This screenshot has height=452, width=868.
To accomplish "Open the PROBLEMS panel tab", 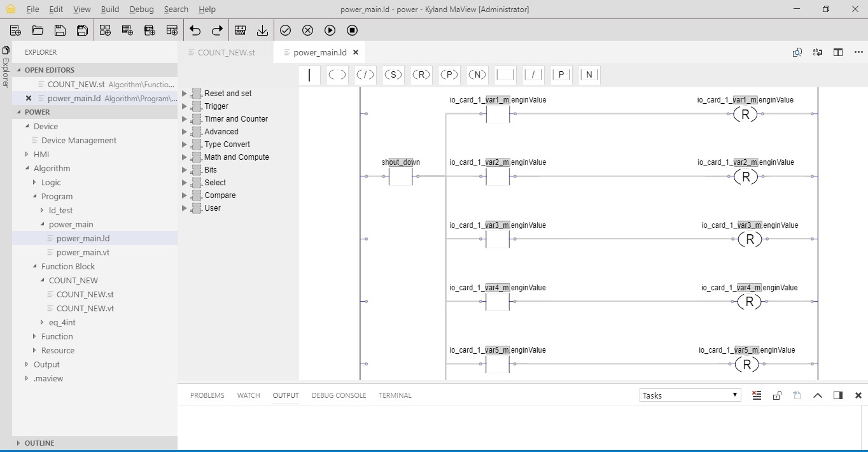I will click(x=207, y=395).
